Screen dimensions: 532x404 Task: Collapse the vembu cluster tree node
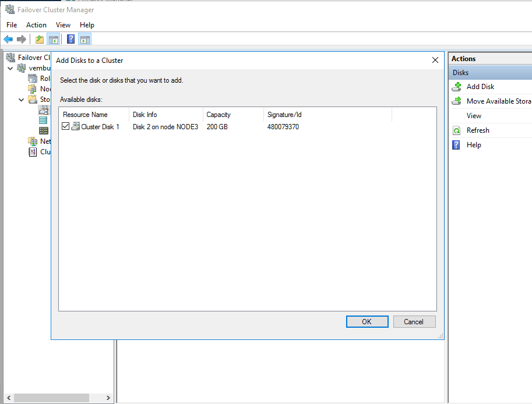coord(10,68)
